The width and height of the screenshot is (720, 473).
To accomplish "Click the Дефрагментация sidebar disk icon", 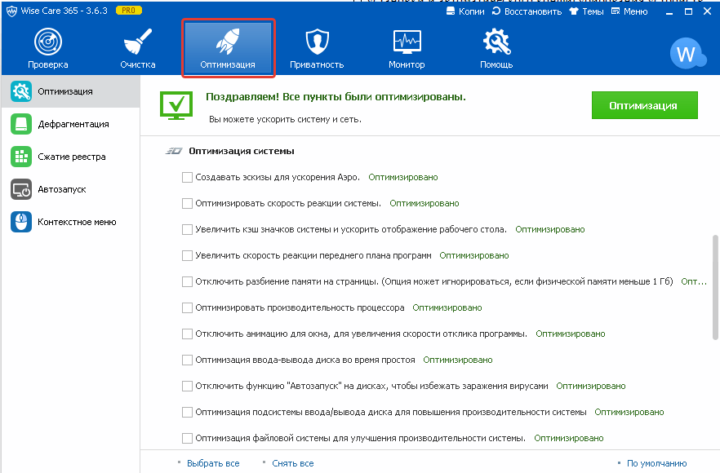I will tap(21, 124).
